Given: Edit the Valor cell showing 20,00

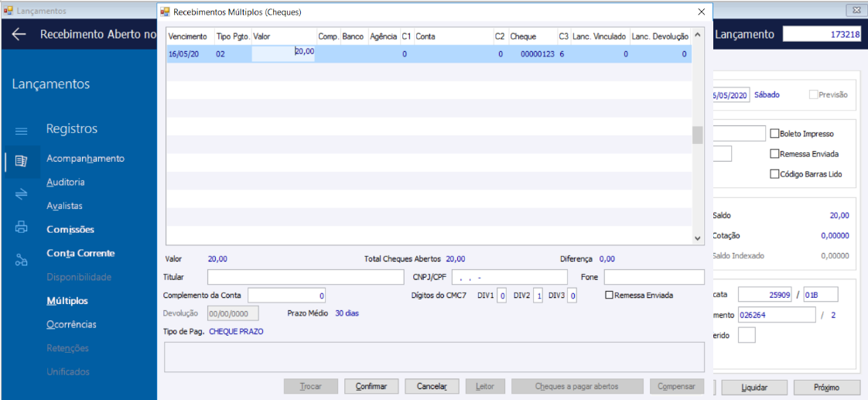Looking at the screenshot, I should coord(283,53).
